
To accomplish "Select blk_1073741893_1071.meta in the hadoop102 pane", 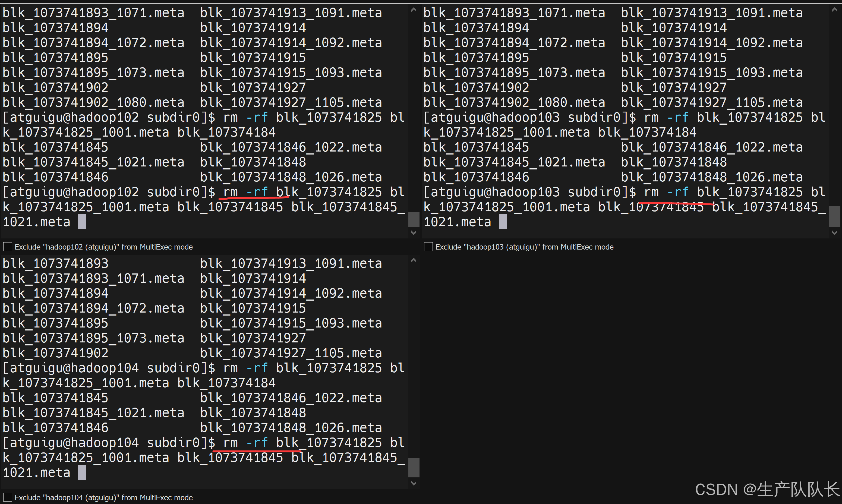I will [x=93, y=13].
